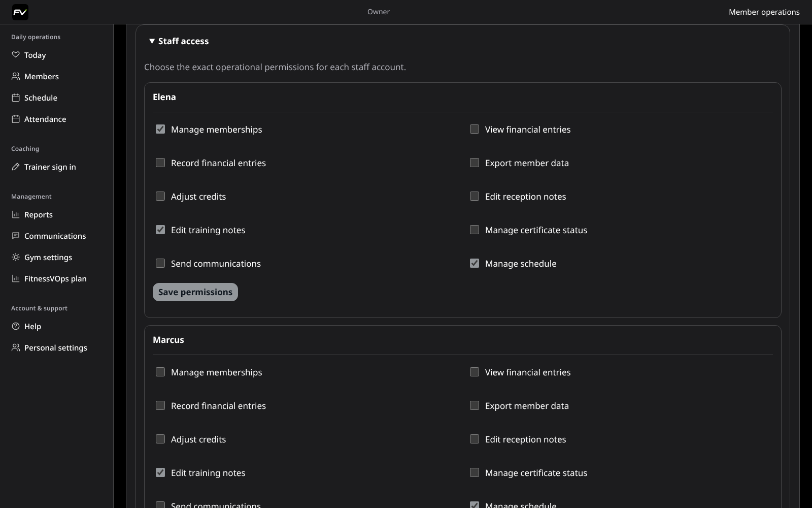Open Personal settings in the sidebar
Screen dimensions: 812x508
(x=56, y=347)
